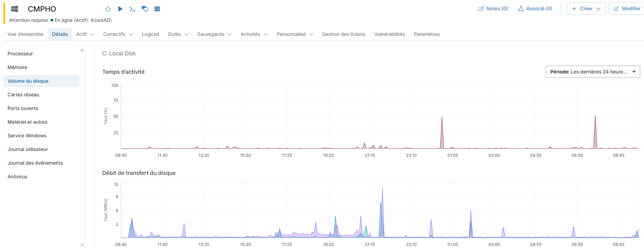Expand the Créer dropdown button

coord(586,9)
